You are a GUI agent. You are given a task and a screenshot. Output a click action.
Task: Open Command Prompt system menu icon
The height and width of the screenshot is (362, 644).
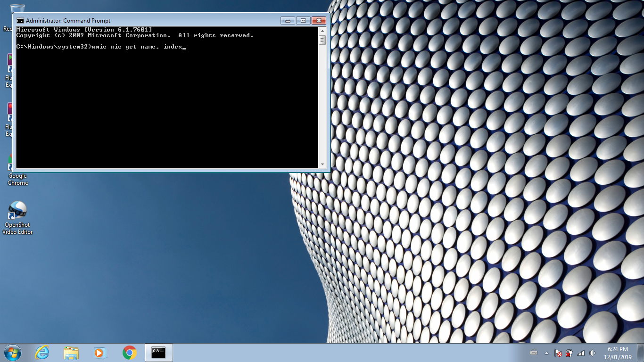(20, 21)
